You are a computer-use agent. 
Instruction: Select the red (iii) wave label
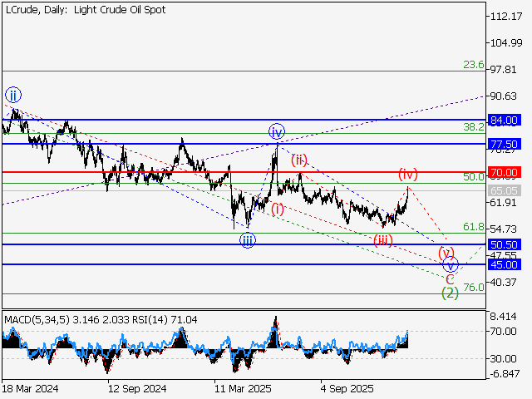tap(382, 240)
